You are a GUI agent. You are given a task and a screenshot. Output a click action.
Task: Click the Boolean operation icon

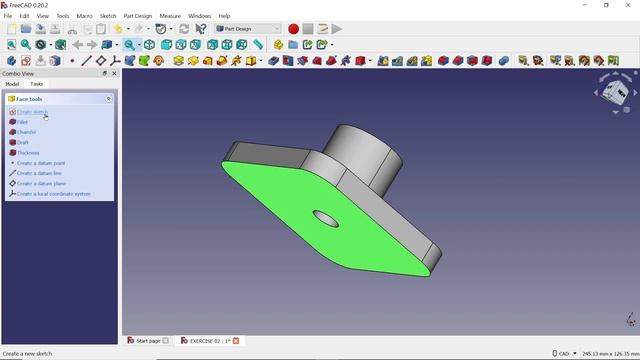(504, 61)
